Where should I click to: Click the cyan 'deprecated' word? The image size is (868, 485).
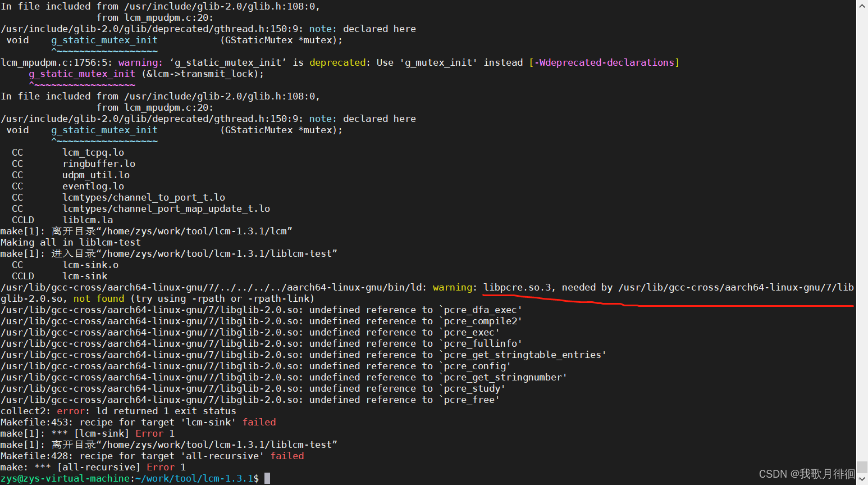click(x=337, y=62)
